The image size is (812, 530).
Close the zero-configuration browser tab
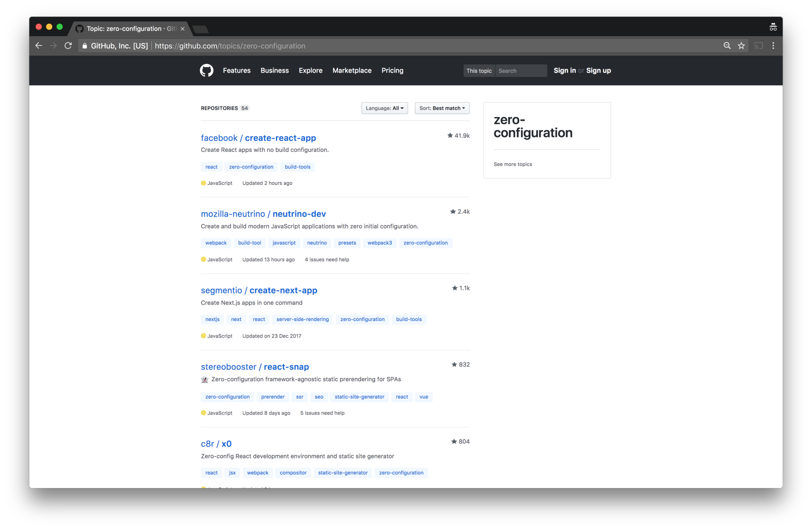coord(182,29)
